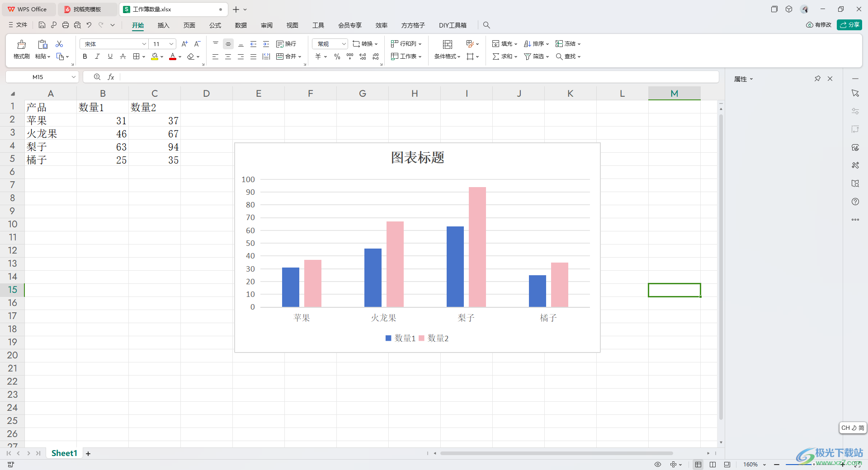868x470 pixels.
Task: Toggle Underline formatting
Action: [x=110, y=56]
